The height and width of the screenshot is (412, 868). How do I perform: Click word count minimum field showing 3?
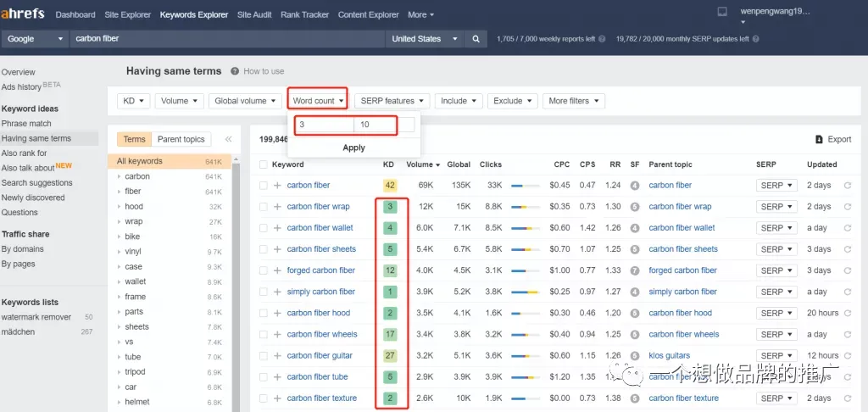[325, 125]
